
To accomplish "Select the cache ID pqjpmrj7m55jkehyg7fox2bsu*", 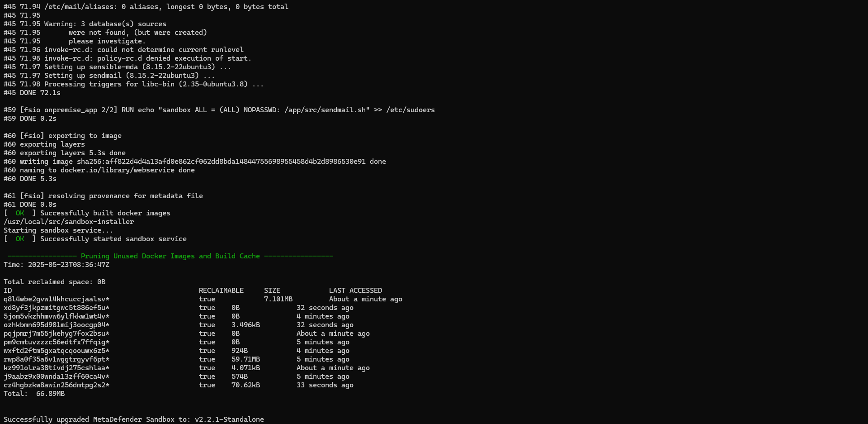I will 57,333.
